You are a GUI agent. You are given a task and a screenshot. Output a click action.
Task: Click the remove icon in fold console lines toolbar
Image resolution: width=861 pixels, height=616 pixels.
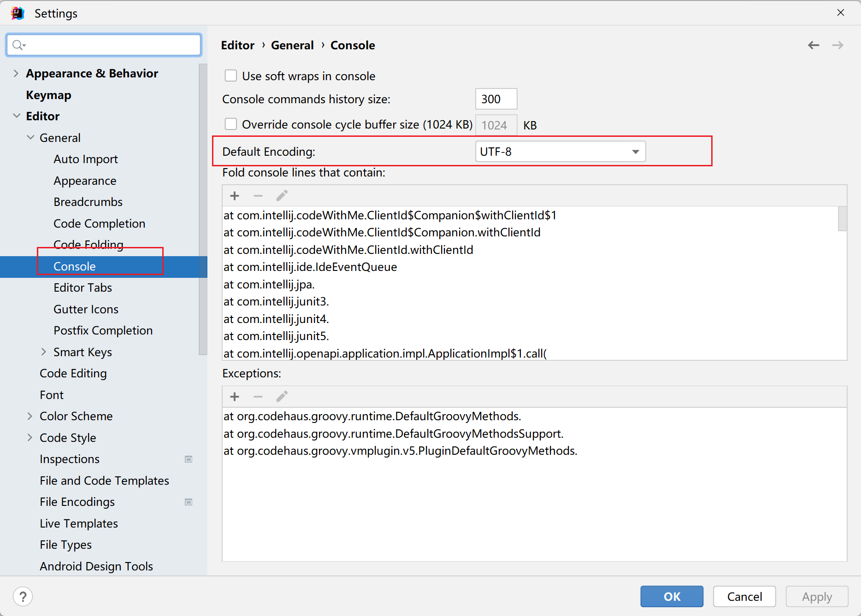point(258,196)
